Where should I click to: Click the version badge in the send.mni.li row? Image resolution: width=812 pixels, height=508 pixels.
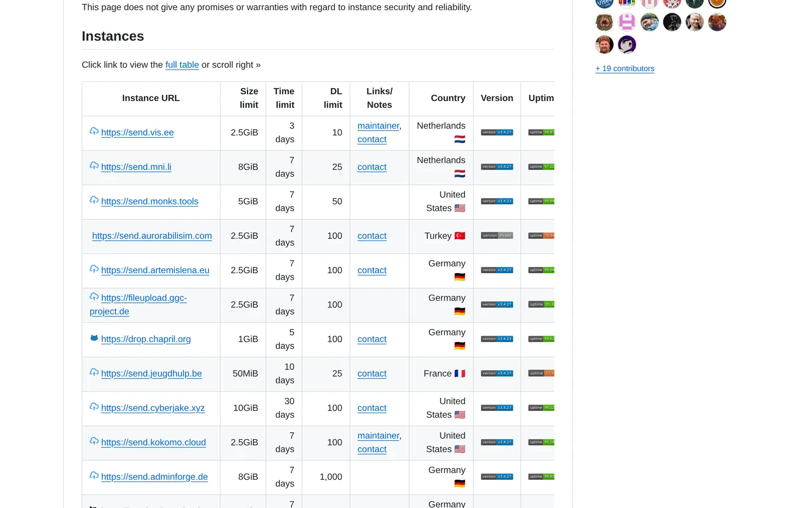497,167
